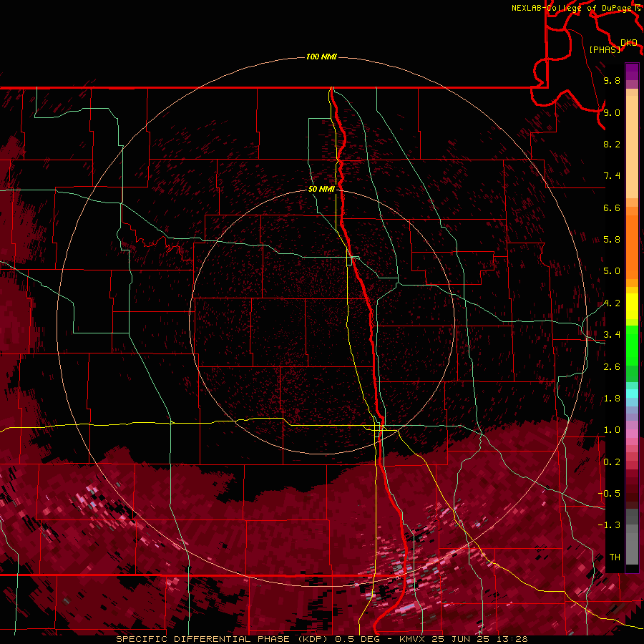Screen dimensions: 644x644
Task: Click the 3.4 scale value
Action: [x=612, y=335]
